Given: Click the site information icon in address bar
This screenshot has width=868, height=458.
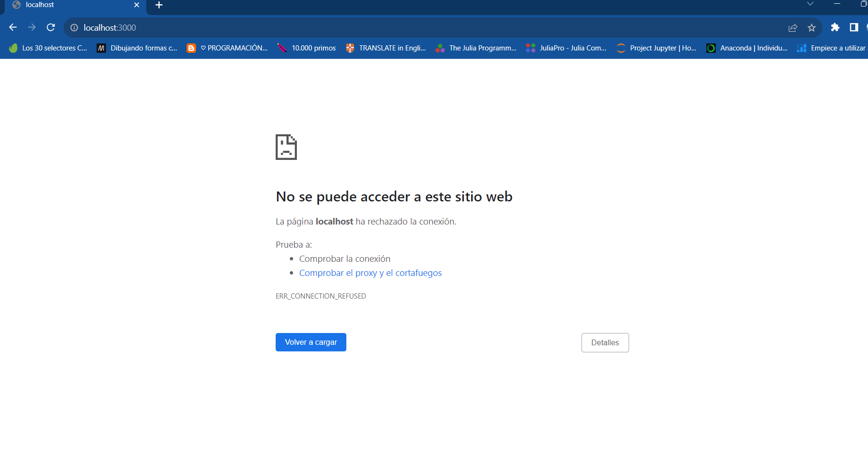Looking at the screenshot, I should 74,27.
